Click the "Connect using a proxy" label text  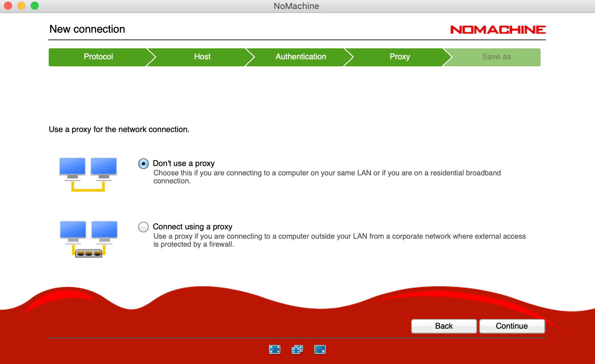(x=192, y=227)
